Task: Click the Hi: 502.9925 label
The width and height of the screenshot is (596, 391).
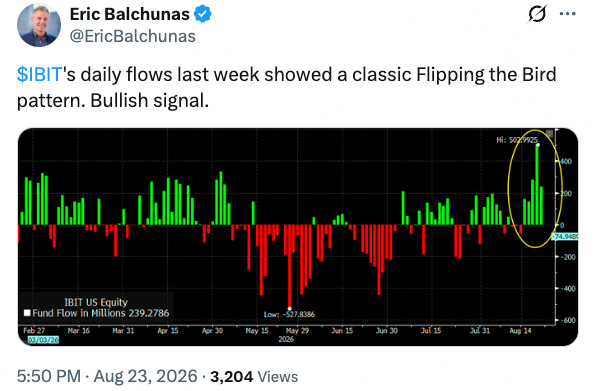Action: click(517, 140)
